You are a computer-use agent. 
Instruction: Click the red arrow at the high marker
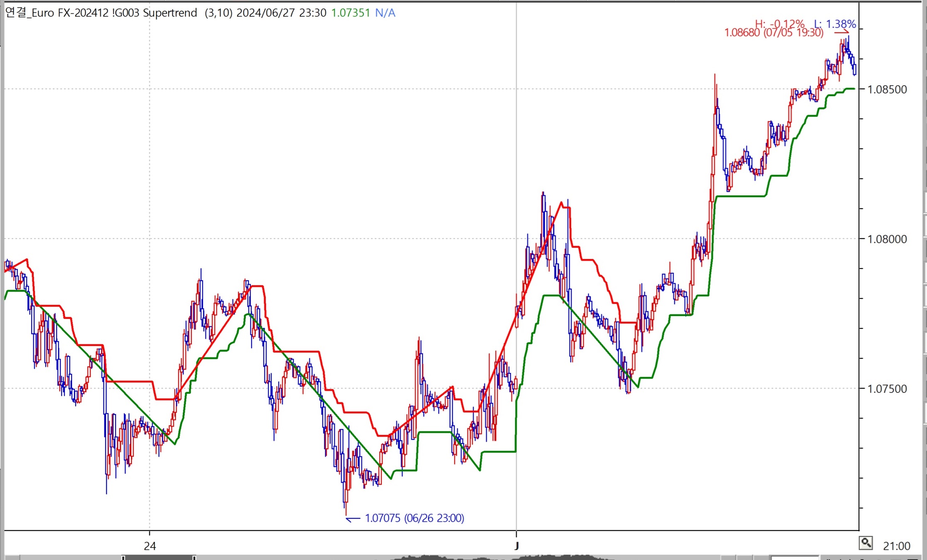tap(841, 32)
